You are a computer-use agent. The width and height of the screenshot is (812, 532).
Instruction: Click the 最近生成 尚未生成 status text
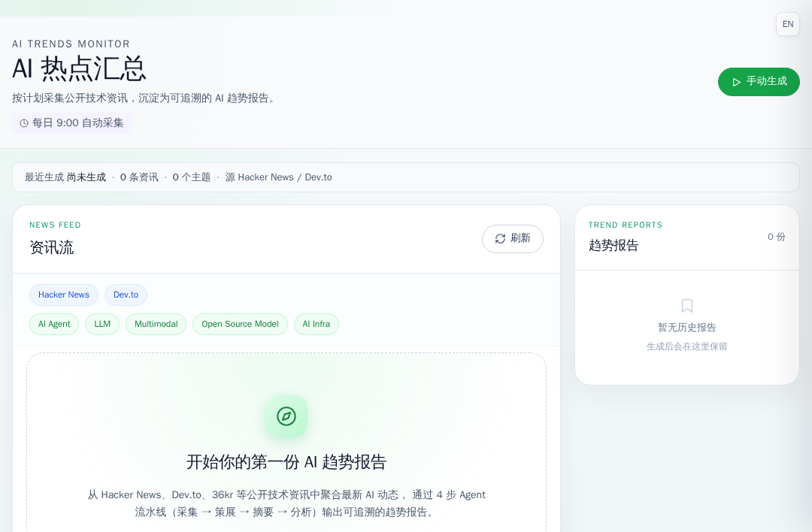(x=65, y=177)
